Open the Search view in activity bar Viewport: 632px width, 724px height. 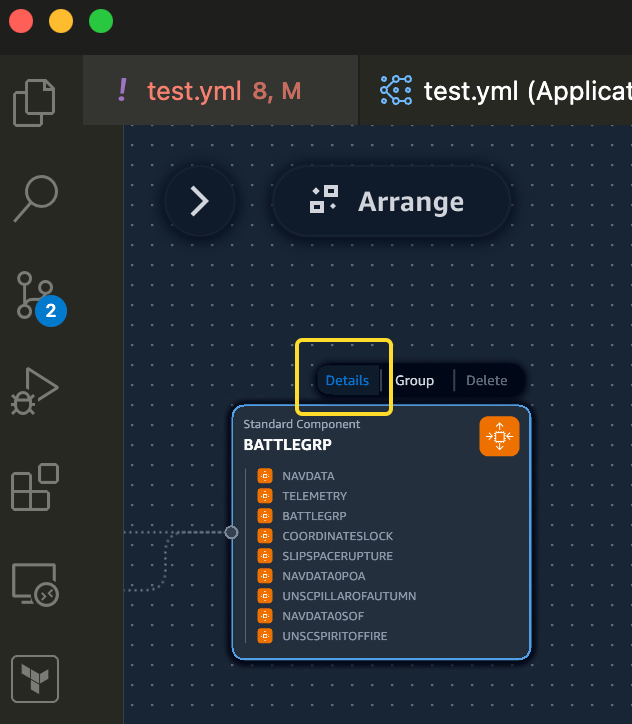(x=36, y=199)
